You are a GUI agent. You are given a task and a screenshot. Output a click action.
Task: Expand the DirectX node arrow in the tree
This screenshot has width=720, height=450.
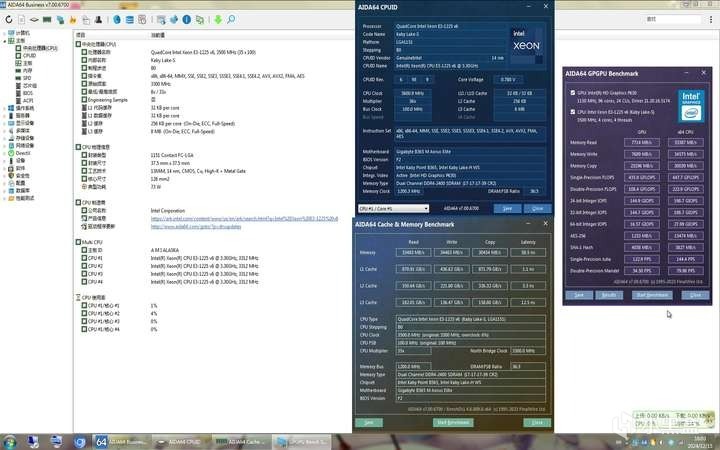(x=5, y=153)
